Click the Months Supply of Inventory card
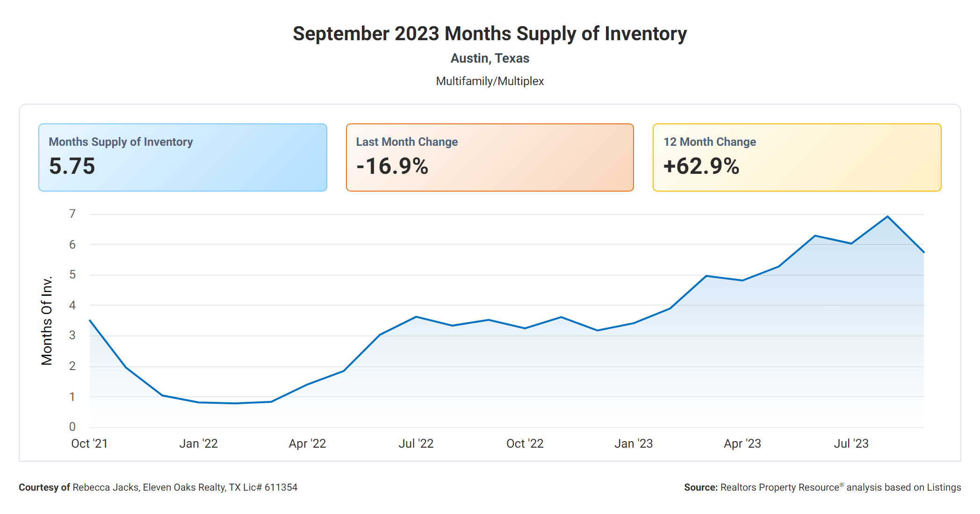 click(182, 157)
